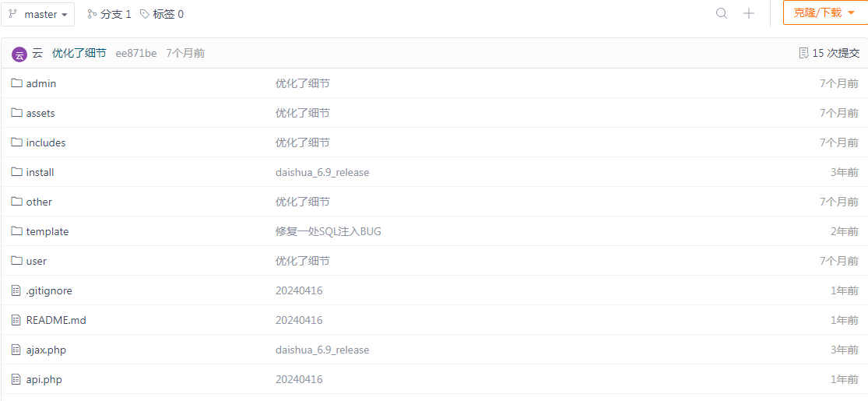The image size is (868, 401).
Task: Open commit hash ee871be
Action: 136,53
